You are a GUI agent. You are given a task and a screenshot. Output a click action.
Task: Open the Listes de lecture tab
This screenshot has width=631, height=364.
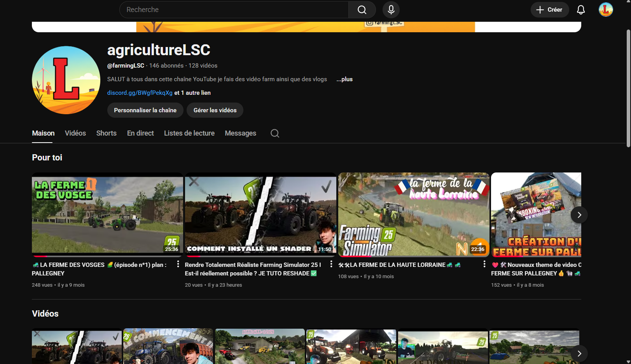click(189, 133)
